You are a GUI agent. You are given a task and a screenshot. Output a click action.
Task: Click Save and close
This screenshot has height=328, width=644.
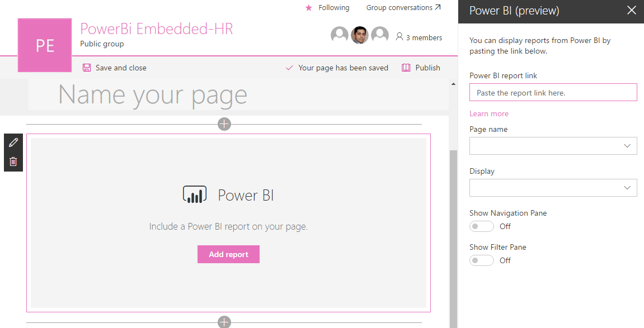[x=115, y=68]
